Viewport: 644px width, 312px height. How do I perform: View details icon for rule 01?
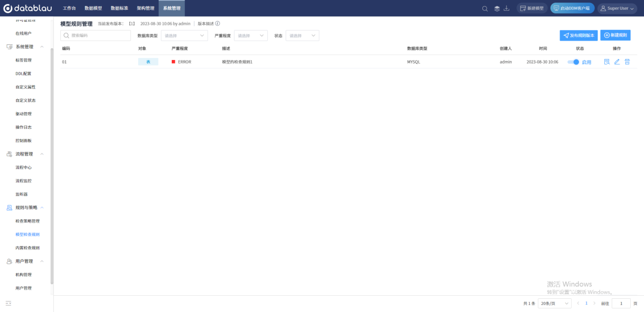coord(606,61)
